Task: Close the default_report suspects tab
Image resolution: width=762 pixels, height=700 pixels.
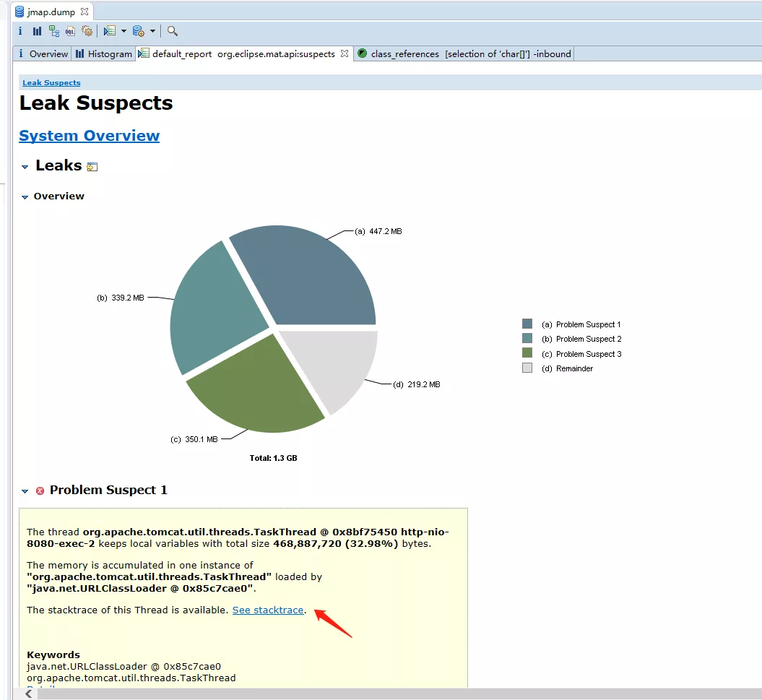Action: click(345, 53)
